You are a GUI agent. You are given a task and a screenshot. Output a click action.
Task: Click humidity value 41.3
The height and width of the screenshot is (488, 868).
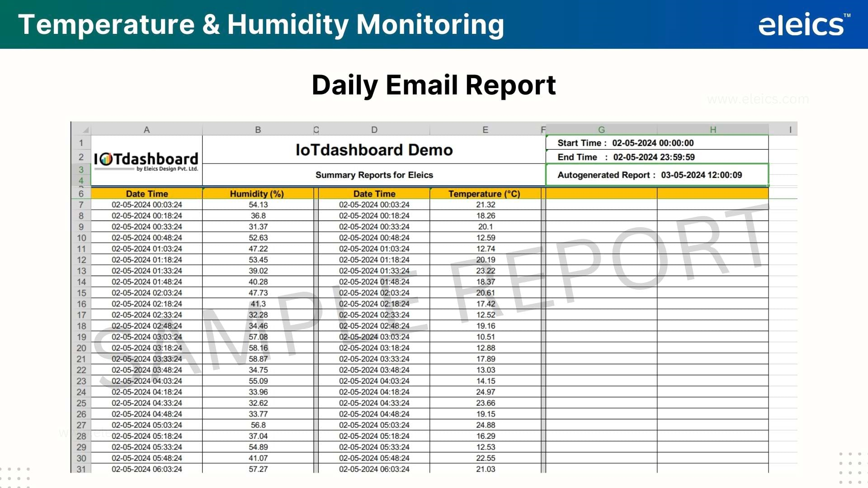pyautogui.click(x=258, y=304)
